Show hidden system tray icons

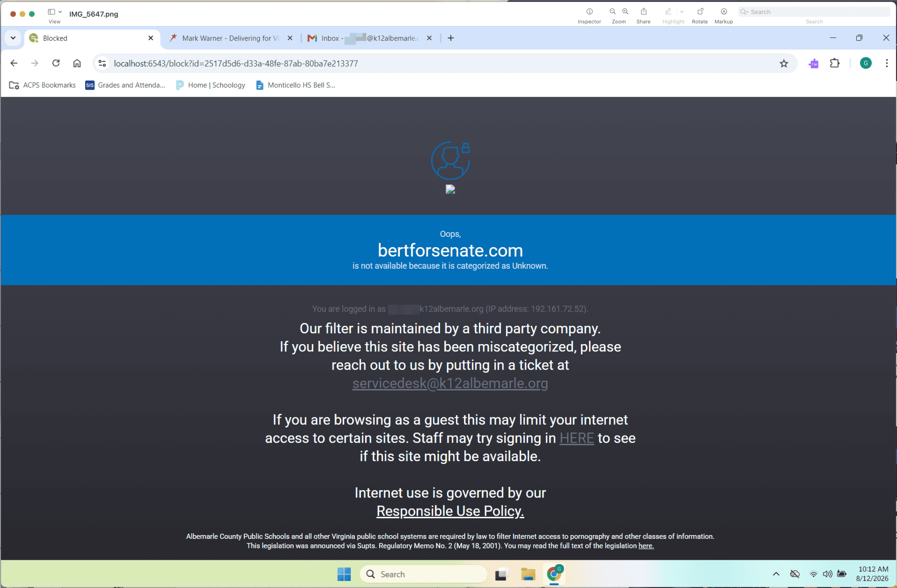coord(776,574)
